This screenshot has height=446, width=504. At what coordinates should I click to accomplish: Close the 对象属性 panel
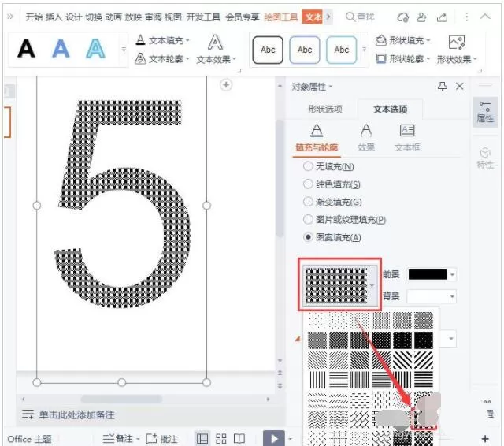pyautogui.click(x=460, y=86)
